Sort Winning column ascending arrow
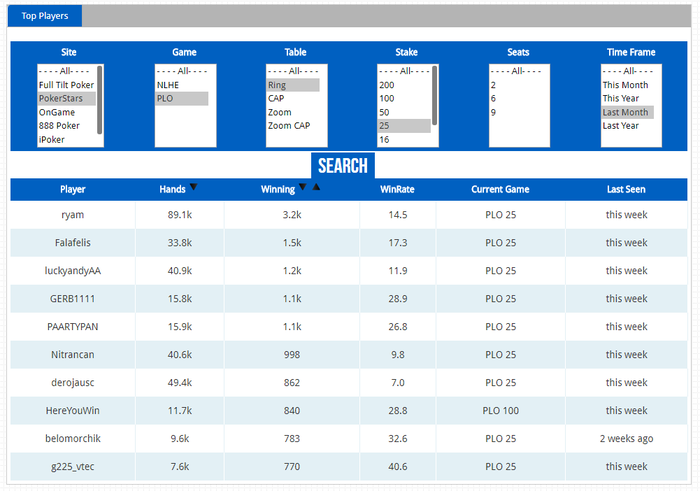Image resolution: width=700 pixels, height=491 pixels. pyautogui.click(x=316, y=187)
